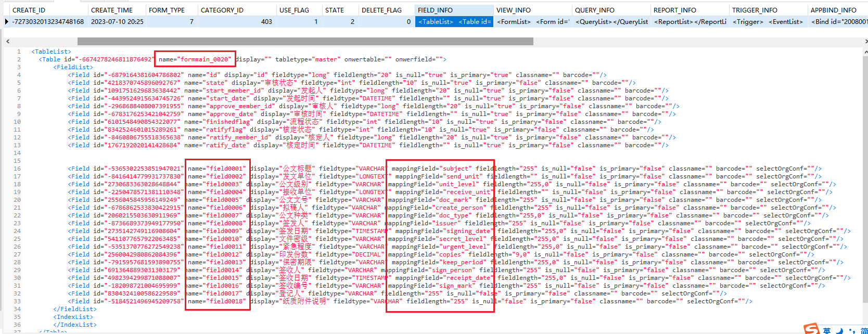
Task: Click the opening <IndexList> tag on line 35
Action: pos(73,317)
